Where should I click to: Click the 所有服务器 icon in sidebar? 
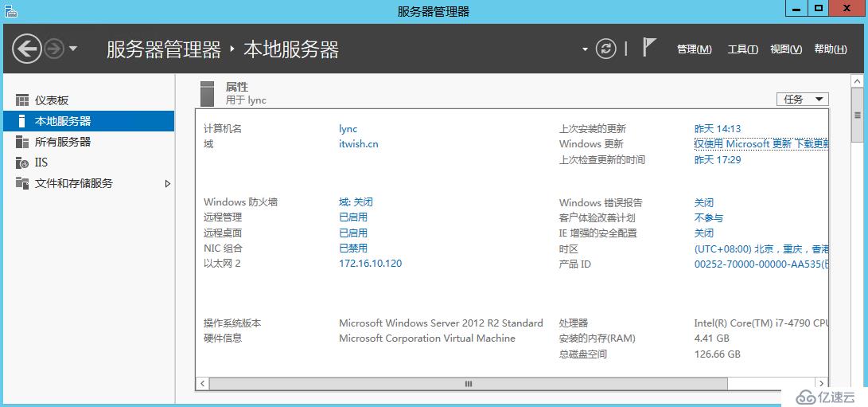click(22, 142)
